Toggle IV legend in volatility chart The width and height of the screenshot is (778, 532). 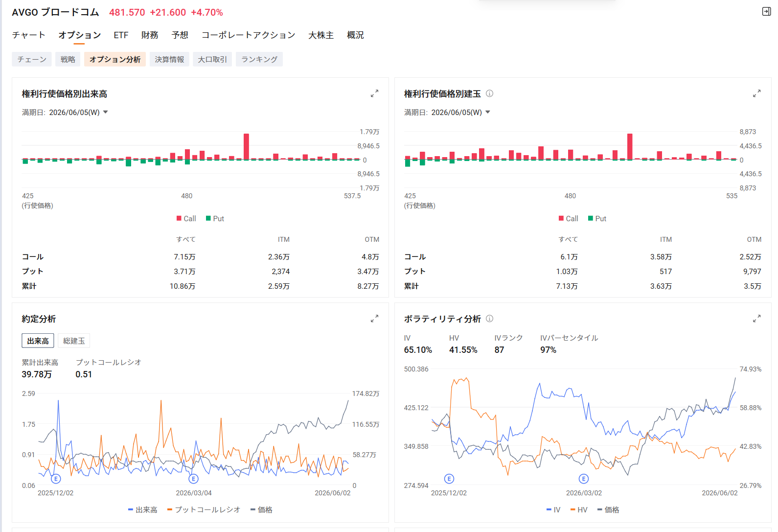553,509
